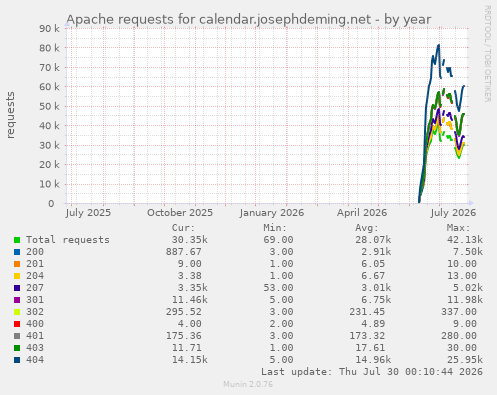Click the 200 max value 7.50k

(468, 252)
